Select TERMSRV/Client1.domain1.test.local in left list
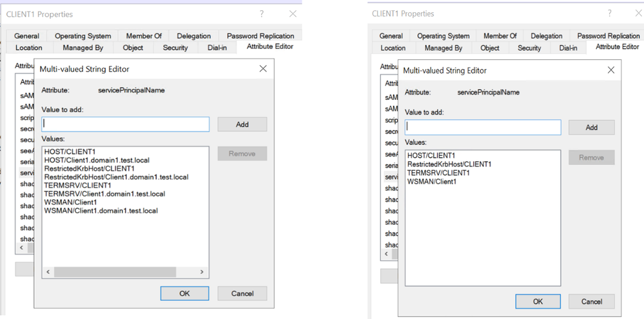Image resolution: width=644 pixels, height=319 pixels. pyautogui.click(x=104, y=194)
